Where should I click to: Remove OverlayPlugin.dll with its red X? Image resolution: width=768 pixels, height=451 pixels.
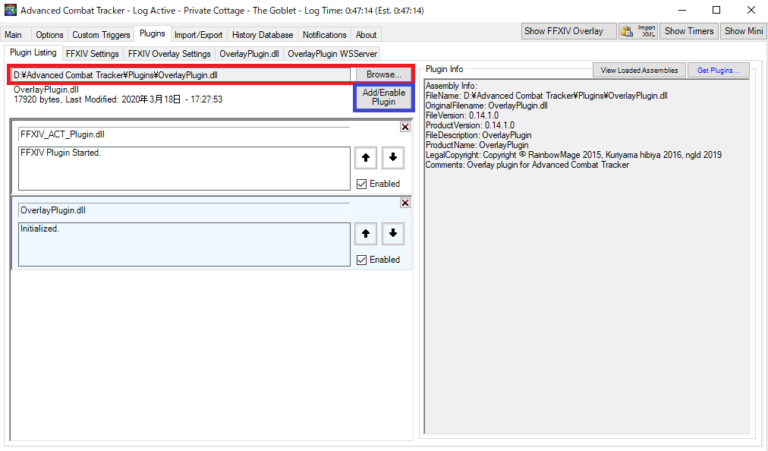[x=404, y=203]
